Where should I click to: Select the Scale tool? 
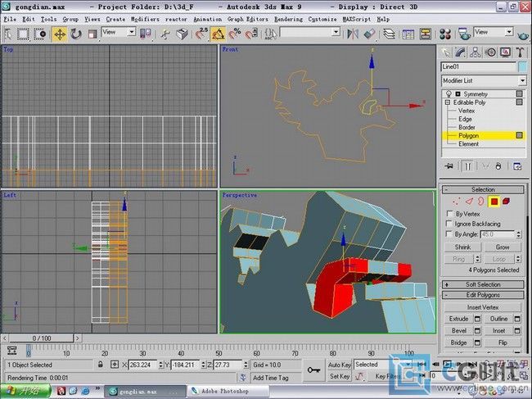[x=92, y=34]
